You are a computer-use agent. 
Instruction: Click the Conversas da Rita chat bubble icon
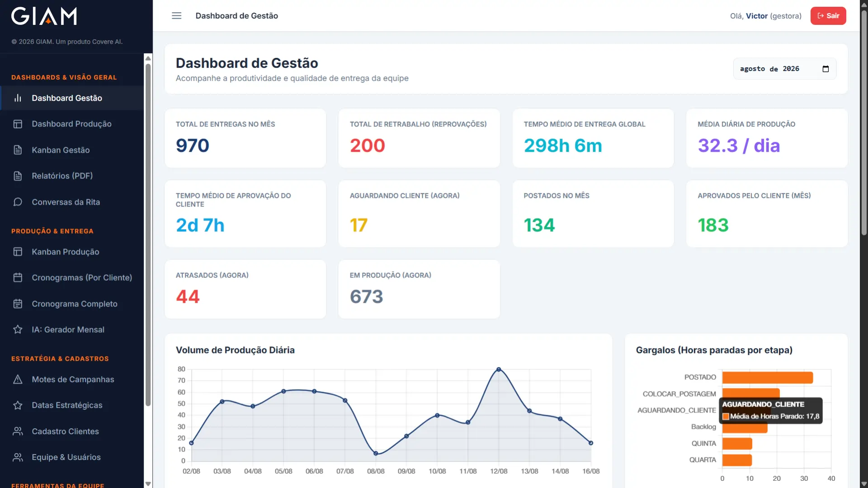coord(18,202)
